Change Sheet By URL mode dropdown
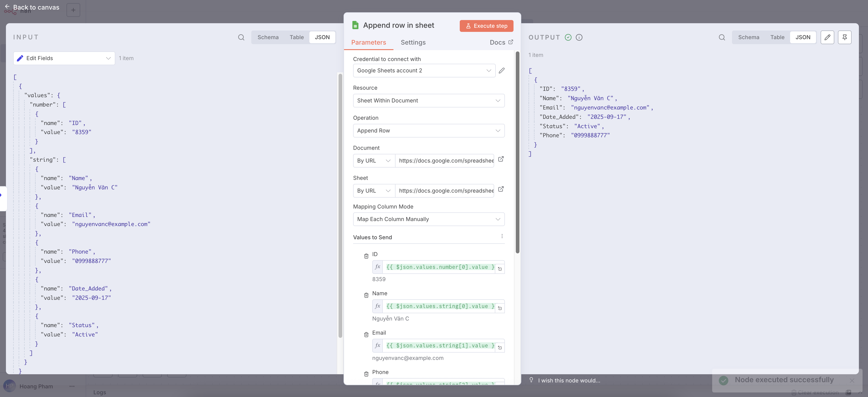This screenshot has height=397, width=868. 374,191
